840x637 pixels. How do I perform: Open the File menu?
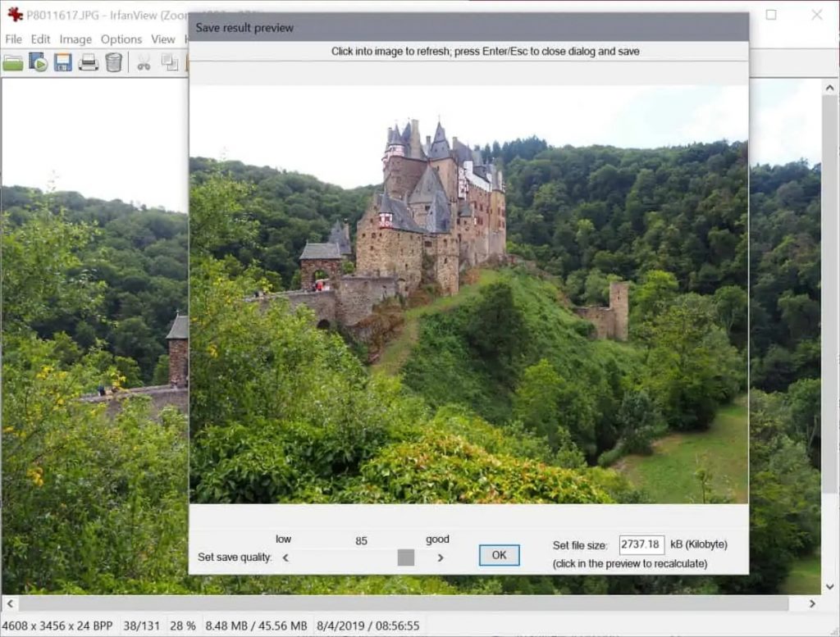tap(14, 39)
